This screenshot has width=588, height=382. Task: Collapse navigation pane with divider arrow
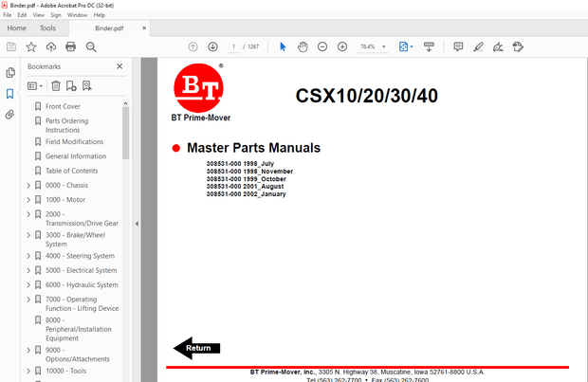coord(137,224)
